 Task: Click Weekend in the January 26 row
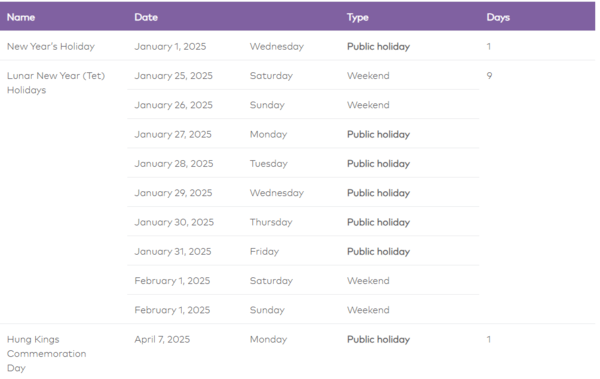[368, 105]
